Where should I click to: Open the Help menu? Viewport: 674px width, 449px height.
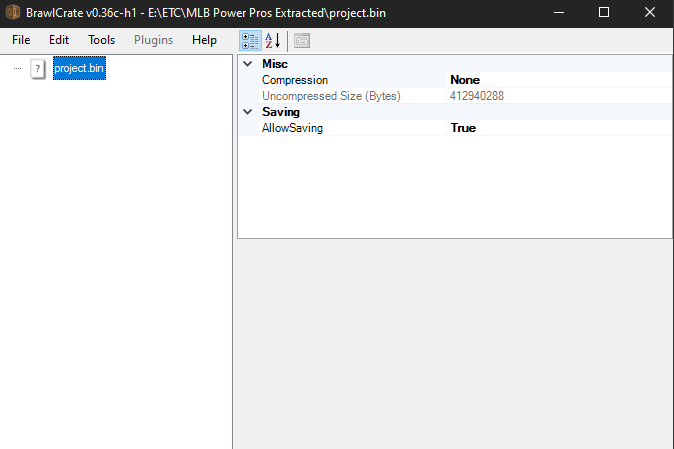point(204,40)
